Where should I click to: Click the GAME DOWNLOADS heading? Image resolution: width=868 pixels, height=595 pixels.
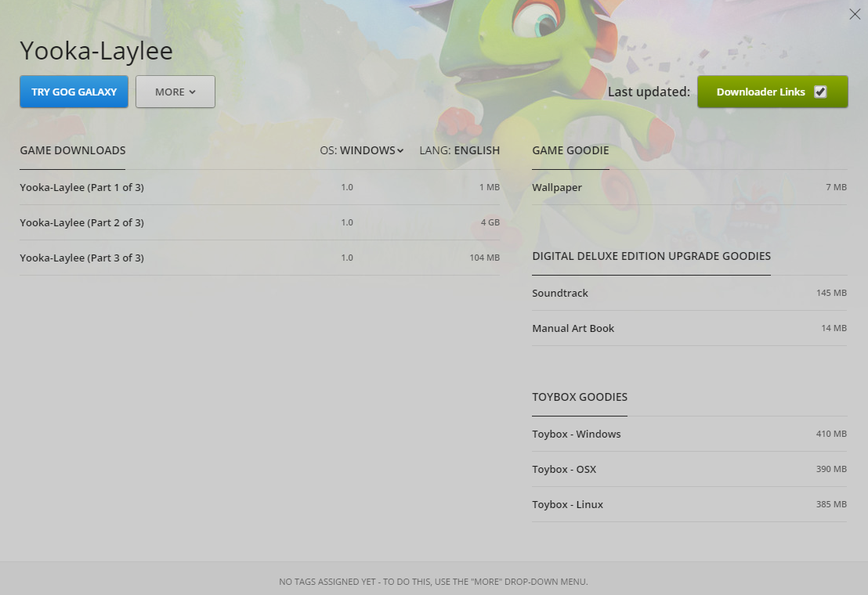point(73,150)
